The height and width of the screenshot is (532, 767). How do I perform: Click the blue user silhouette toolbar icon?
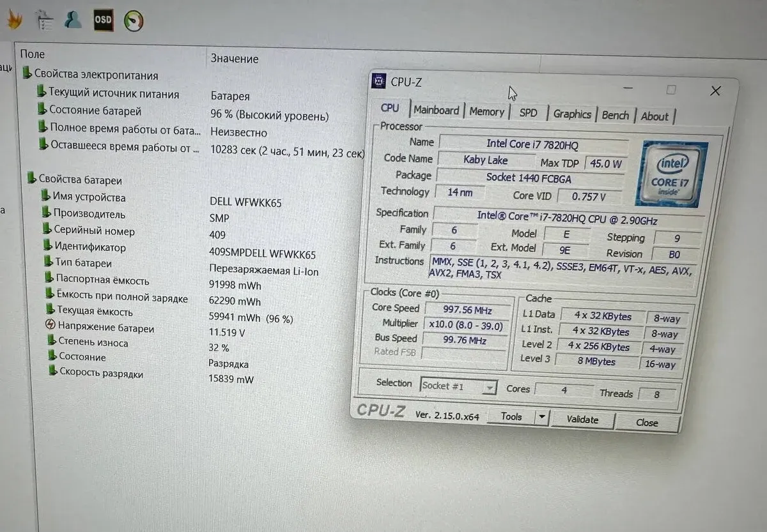73,20
